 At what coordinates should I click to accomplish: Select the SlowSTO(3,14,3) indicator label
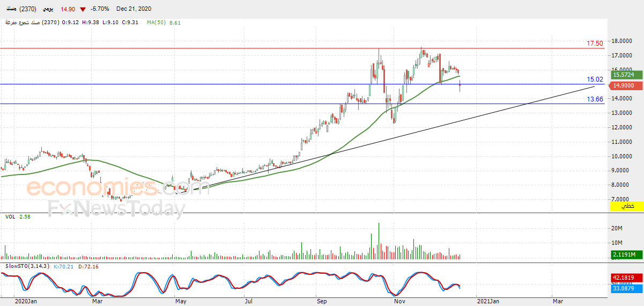click(x=27, y=266)
